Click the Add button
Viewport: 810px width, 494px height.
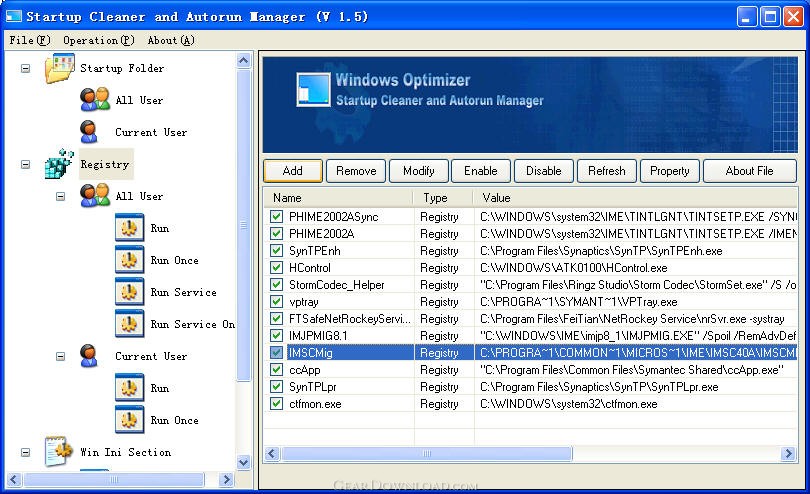point(293,171)
